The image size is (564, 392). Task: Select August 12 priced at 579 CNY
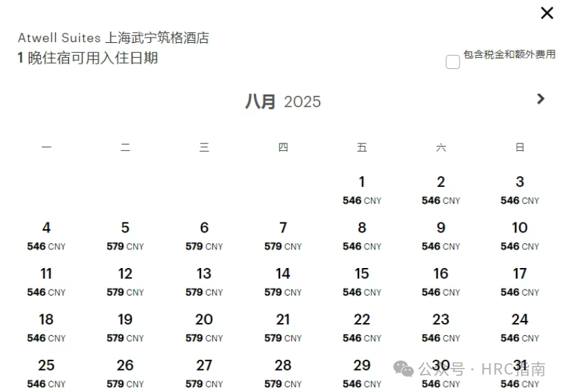(x=125, y=273)
